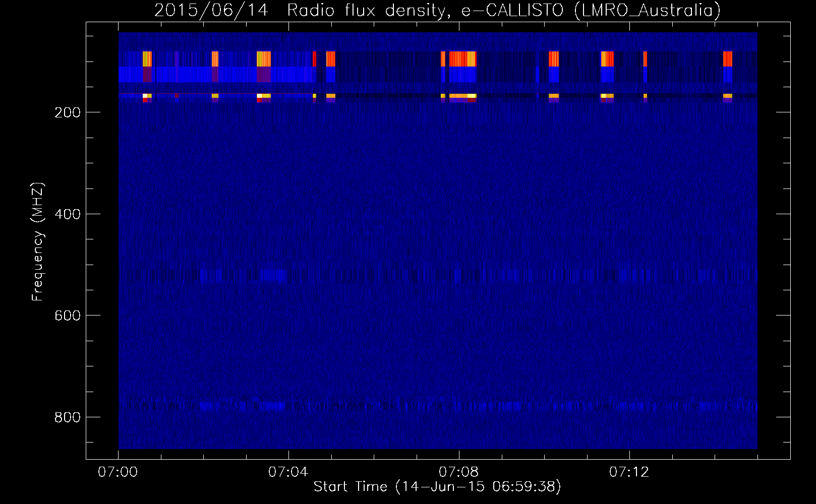Viewport: 816px width, 504px height.
Task: Click the '200' frequency axis label
Action: point(68,112)
